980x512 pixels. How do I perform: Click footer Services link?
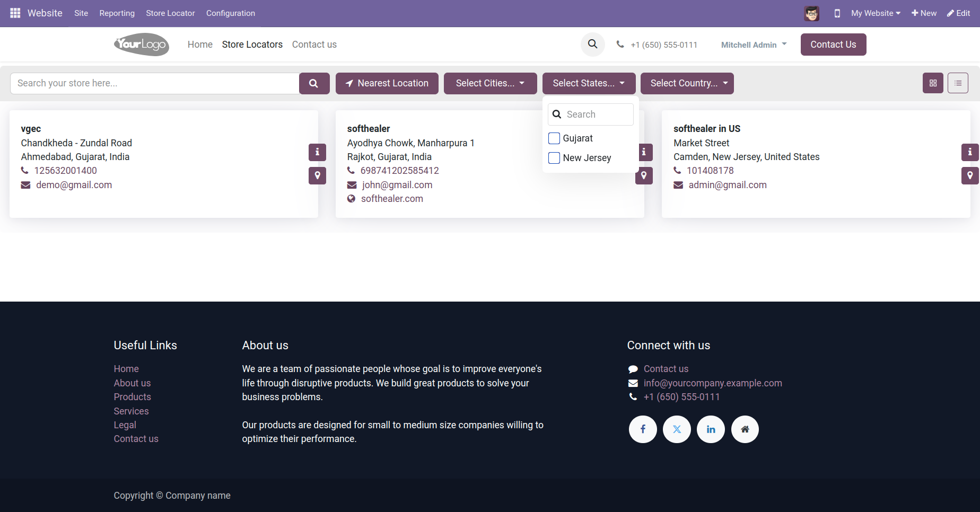(131, 411)
